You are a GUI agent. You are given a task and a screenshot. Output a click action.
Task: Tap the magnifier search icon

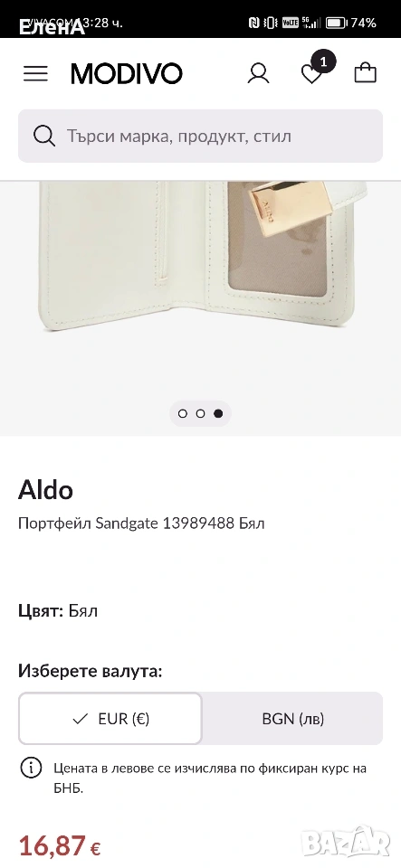coord(43,136)
